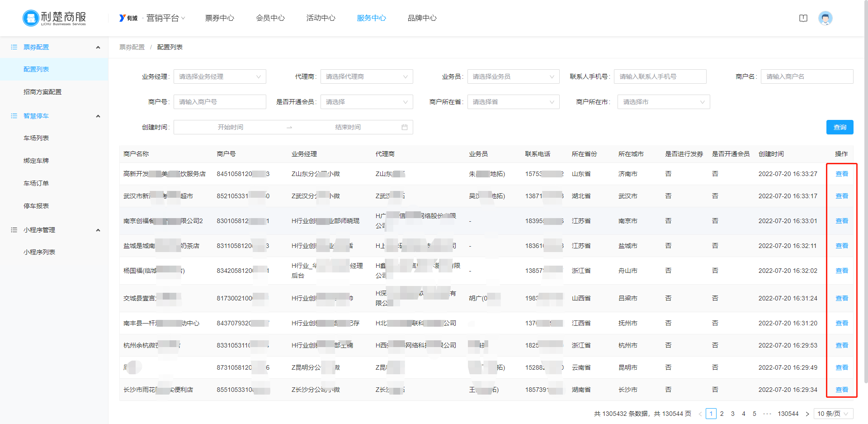Click 票券配置 breadcrumb link
This screenshot has width=868, height=424.
pyautogui.click(x=132, y=47)
